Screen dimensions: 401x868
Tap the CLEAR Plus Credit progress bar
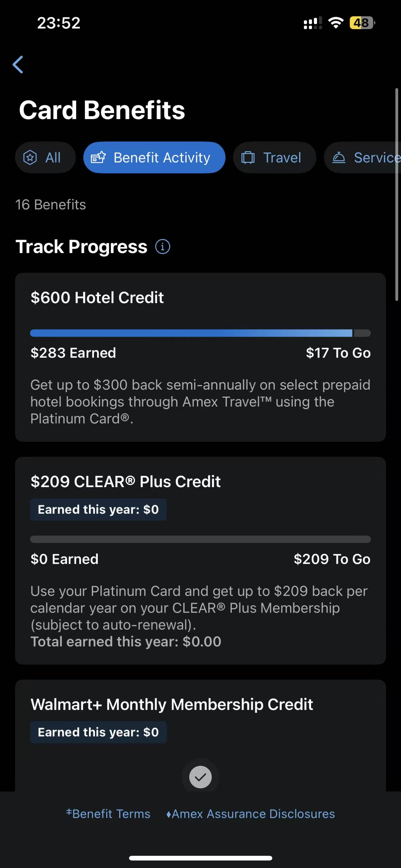click(x=200, y=539)
